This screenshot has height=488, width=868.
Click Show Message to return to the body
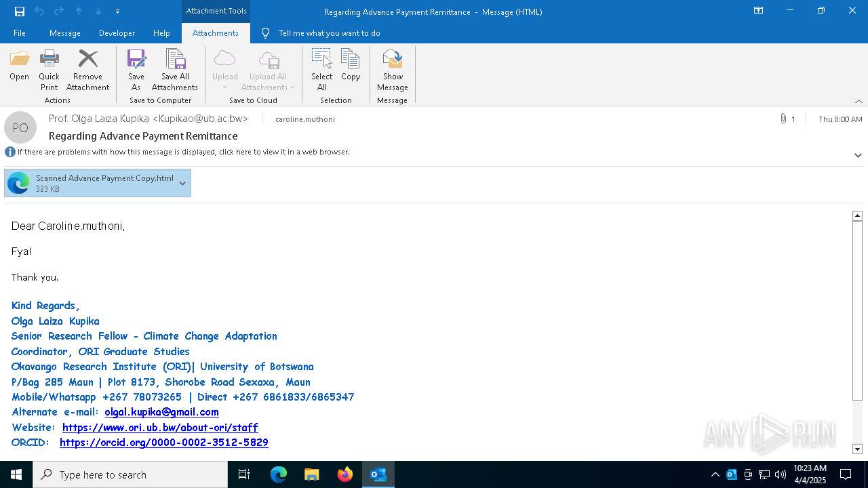[x=393, y=70]
